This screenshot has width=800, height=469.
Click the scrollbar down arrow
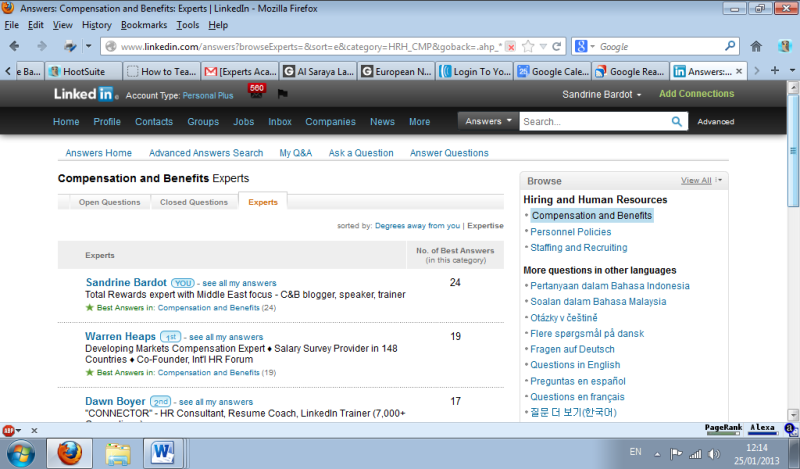pyautogui.click(x=793, y=414)
